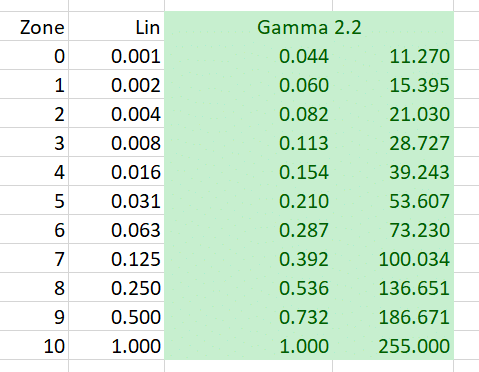Viewport: 479px width, 372px height.
Task: Select the cell containing 0.044
Action: [248, 55]
